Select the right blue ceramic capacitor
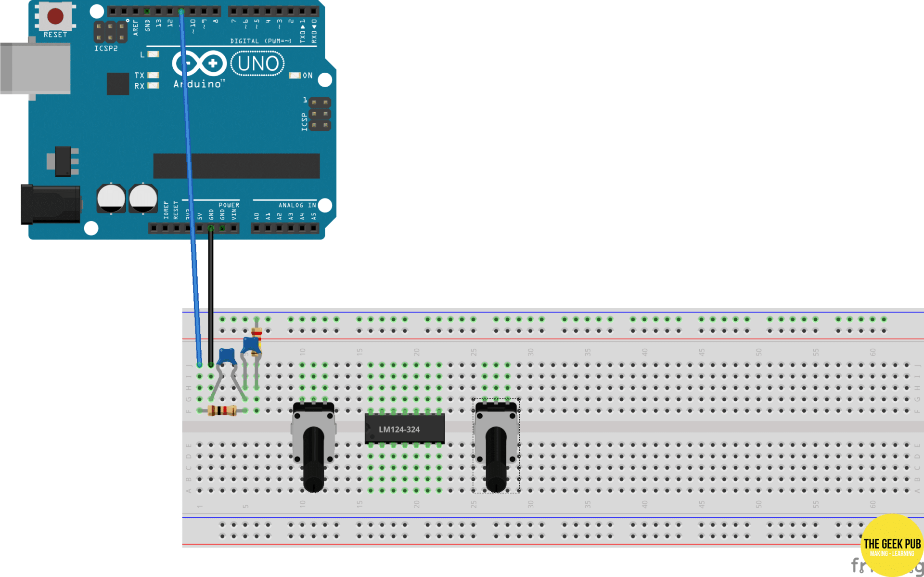This screenshot has width=924, height=577. (x=251, y=345)
